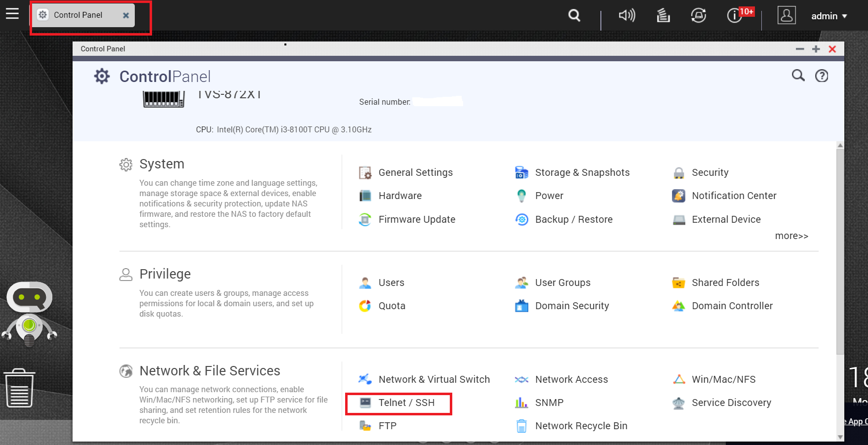Open the main hamburger menu
Image resolution: width=868 pixels, height=445 pixels.
coord(12,13)
